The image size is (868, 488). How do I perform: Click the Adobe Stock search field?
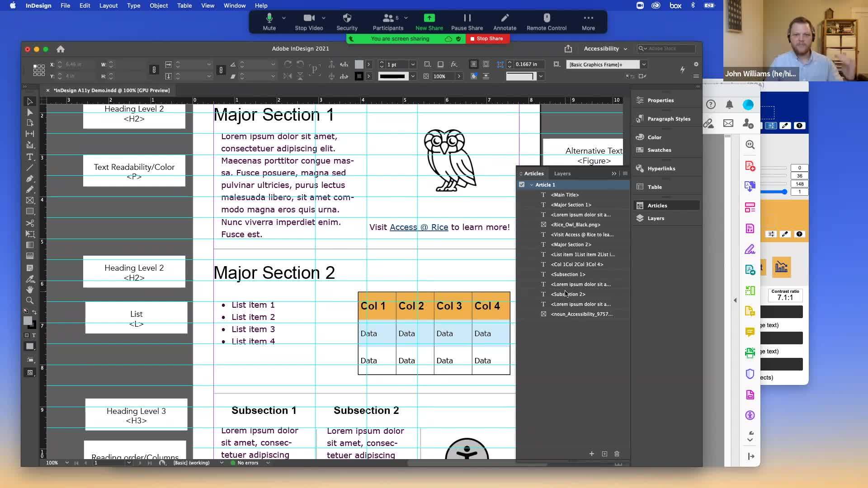pyautogui.click(x=666, y=49)
